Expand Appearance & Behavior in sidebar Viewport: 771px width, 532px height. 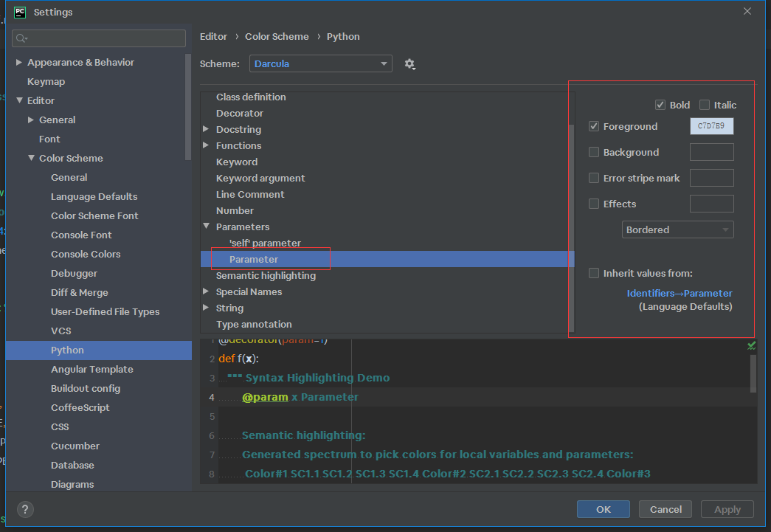pyautogui.click(x=18, y=63)
